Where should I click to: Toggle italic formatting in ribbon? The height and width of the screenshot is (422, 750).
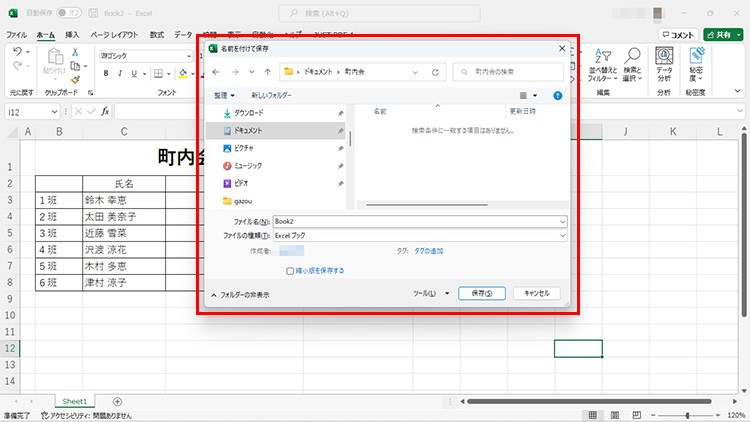120,73
